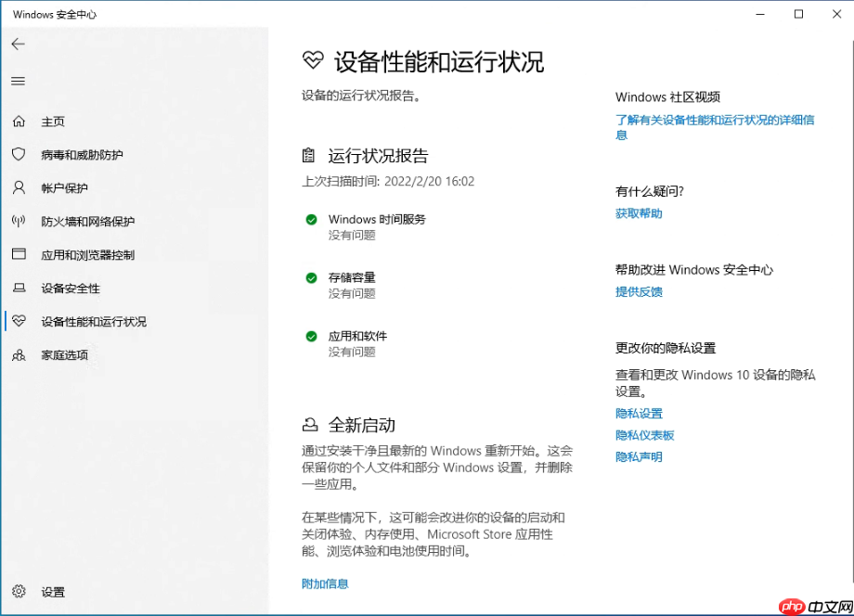Click the 家庭选项 icon in sidebar

[x=19, y=355]
